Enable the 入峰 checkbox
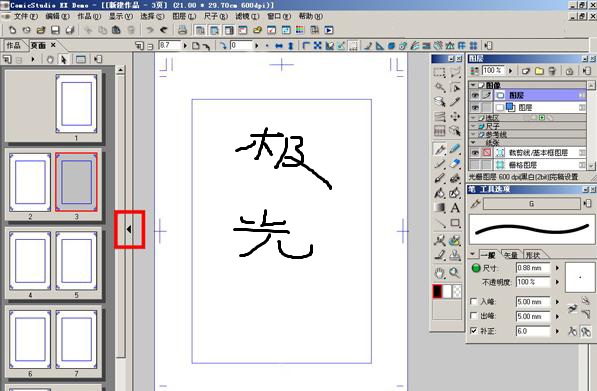This screenshot has height=391, width=597. 474,302
